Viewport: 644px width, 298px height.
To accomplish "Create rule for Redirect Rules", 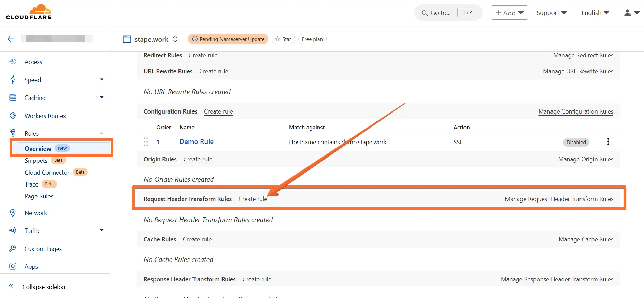I will point(203,55).
